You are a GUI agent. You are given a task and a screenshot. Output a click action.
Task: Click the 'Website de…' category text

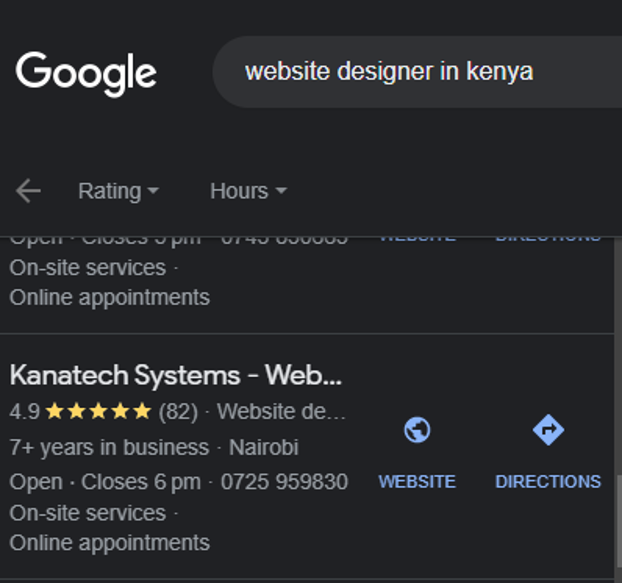[281, 411]
